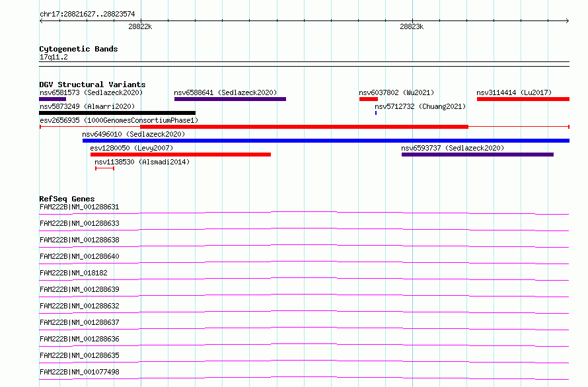Click the right arrow of the ruler
The width and height of the screenshot is (588, 387).
(x=568, y=20)
